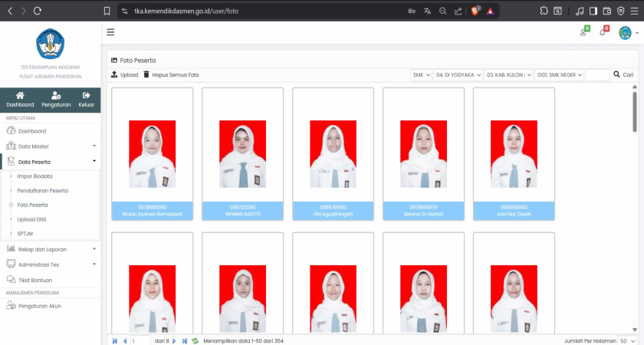The image size is (644, 345).
Task: Open Pendaftaran Peserta menu item
Action: (x=42, y=190)
